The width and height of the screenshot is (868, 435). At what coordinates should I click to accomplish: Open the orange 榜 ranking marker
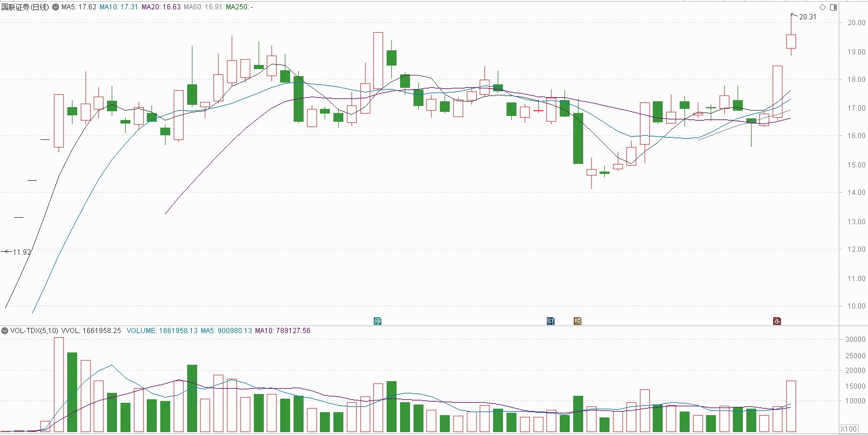pyautogui.click(x=578, y=321)
